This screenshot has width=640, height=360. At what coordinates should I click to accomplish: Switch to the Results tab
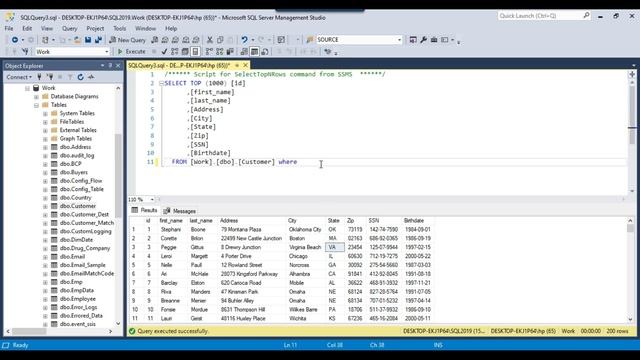(x=144, y=210)
